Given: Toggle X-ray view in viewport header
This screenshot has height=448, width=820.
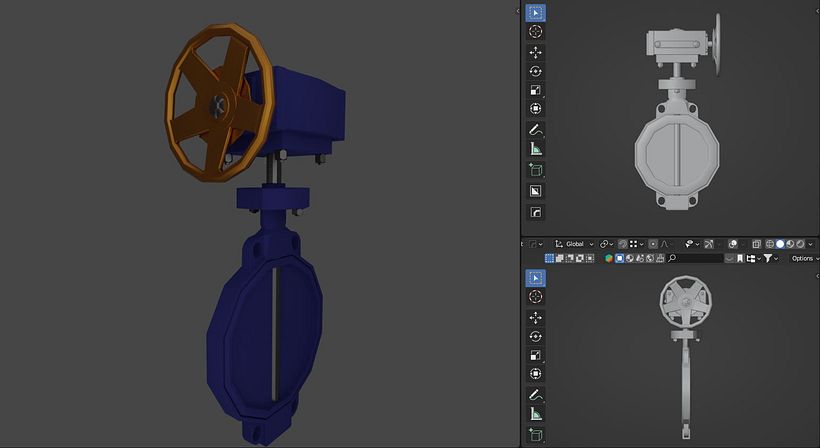Looking at the screenshot, I should pyautogui.click(x=756, y=244).
